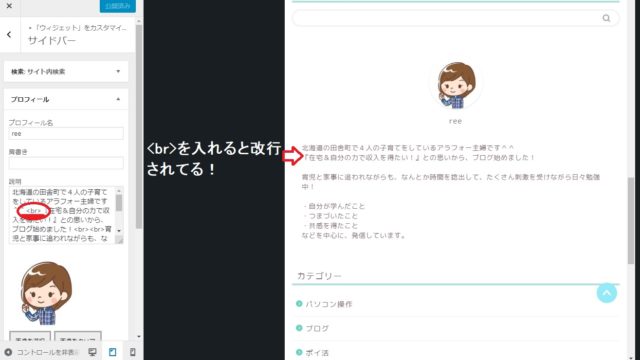640x360 pixels.
Task: Click the プロフィール名 input field
Action: [x=66, y=133]
